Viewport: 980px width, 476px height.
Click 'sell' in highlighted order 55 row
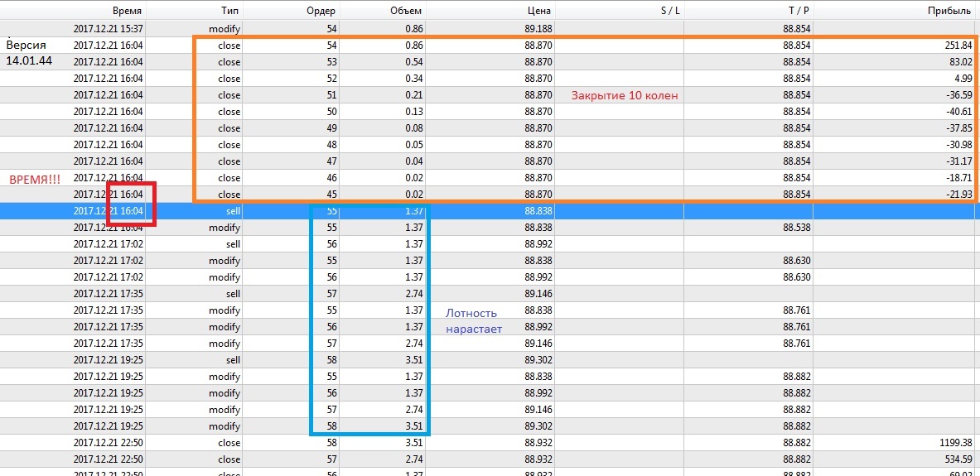coord(233,211)
